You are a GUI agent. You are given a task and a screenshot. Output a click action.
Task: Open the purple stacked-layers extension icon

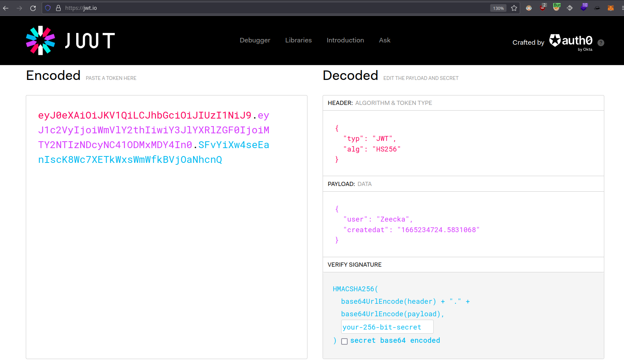pos(584,8)
